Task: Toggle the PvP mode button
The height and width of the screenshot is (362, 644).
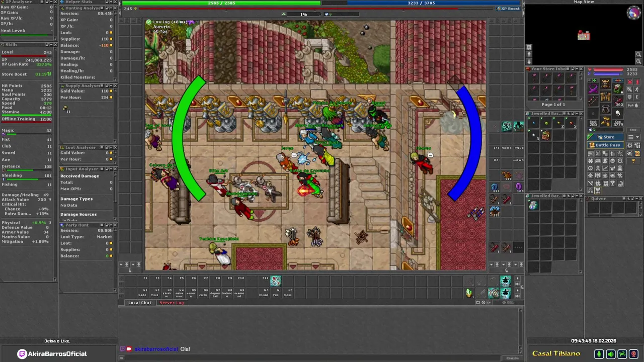Action: click(633, 106)
